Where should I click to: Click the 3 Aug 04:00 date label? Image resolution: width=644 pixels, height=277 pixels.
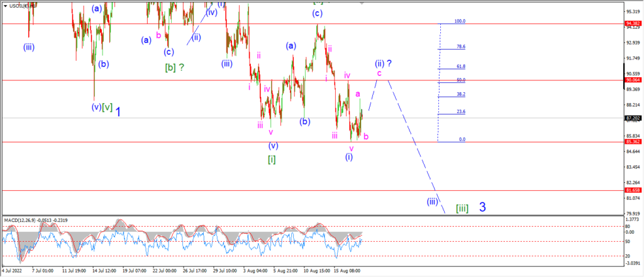(x=254, y=271)
